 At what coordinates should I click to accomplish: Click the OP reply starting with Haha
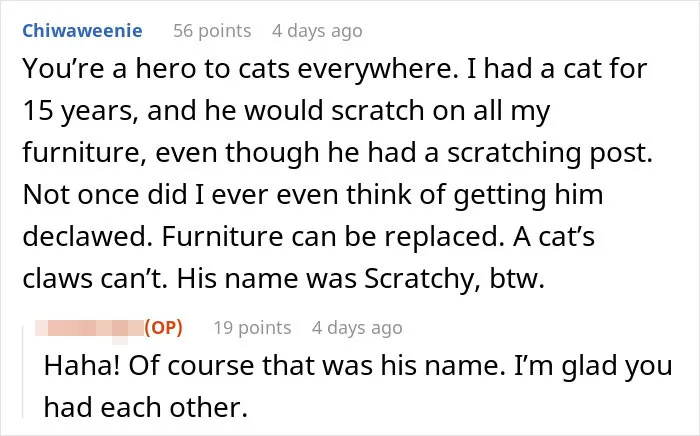coord(358,386)
